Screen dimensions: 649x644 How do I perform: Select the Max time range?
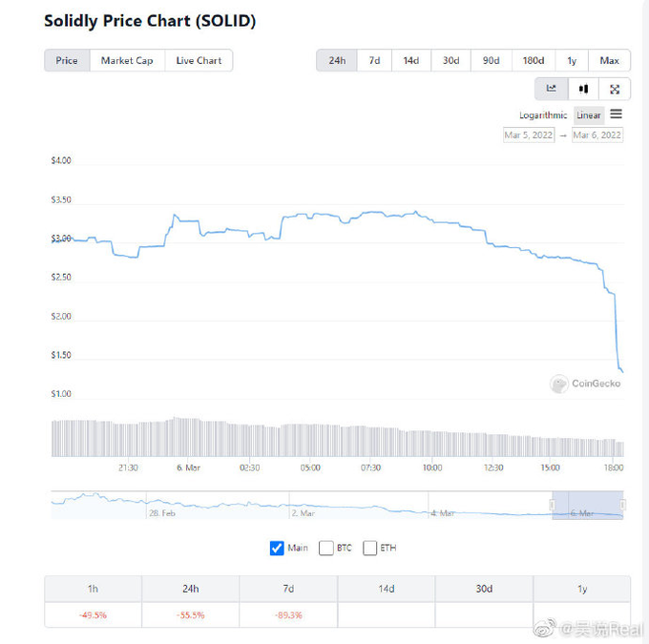click(609, 60)
